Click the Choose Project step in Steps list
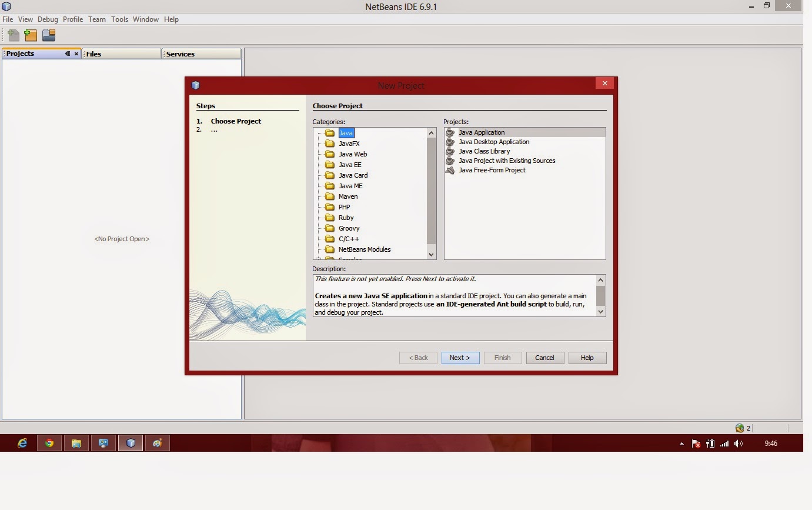 click(x=236, y=121)
